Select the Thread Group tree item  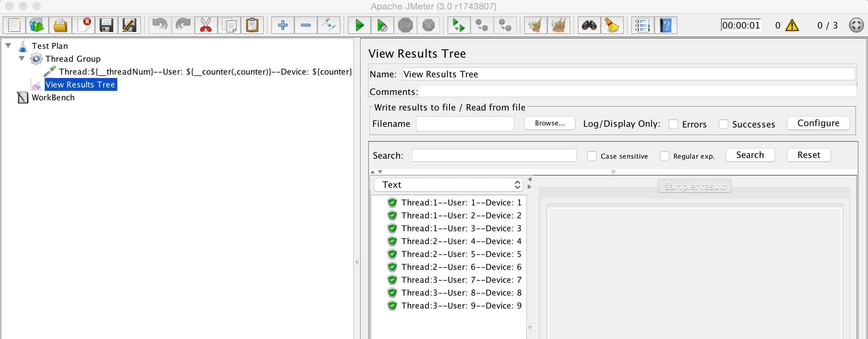point(73,59)
